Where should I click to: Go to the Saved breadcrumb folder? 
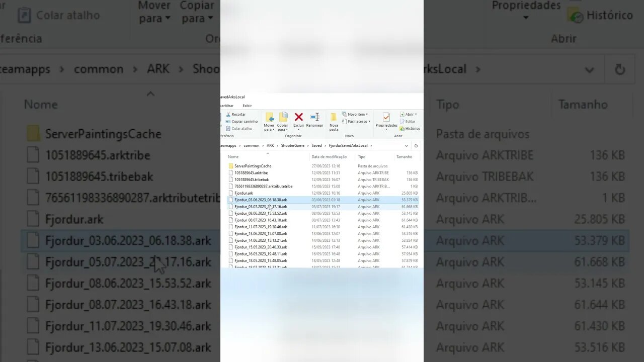coord(316,145)
